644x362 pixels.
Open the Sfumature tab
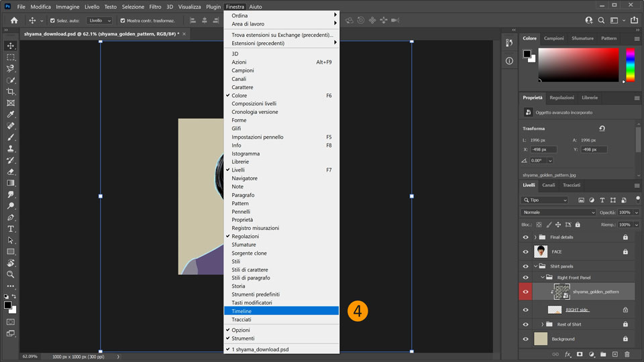[x=582, y=38]
